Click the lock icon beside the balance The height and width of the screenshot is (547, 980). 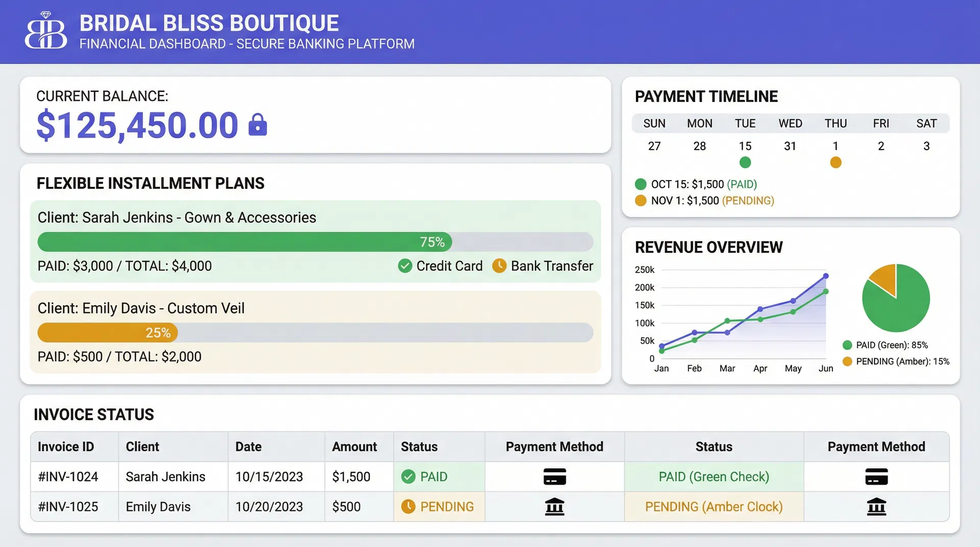tap(258, 125)
